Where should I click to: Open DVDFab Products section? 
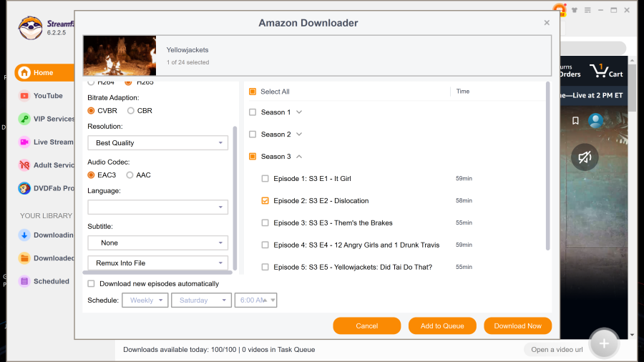(44, 188)
